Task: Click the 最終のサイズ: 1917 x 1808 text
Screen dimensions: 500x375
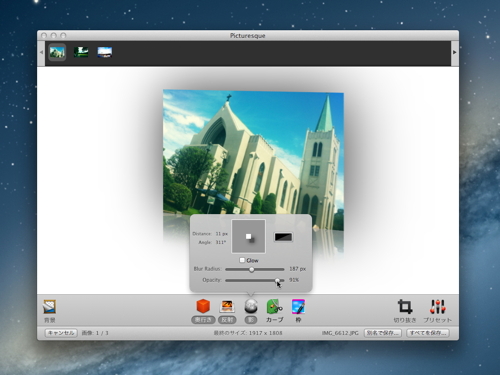Action: click(x=248, y=333)
